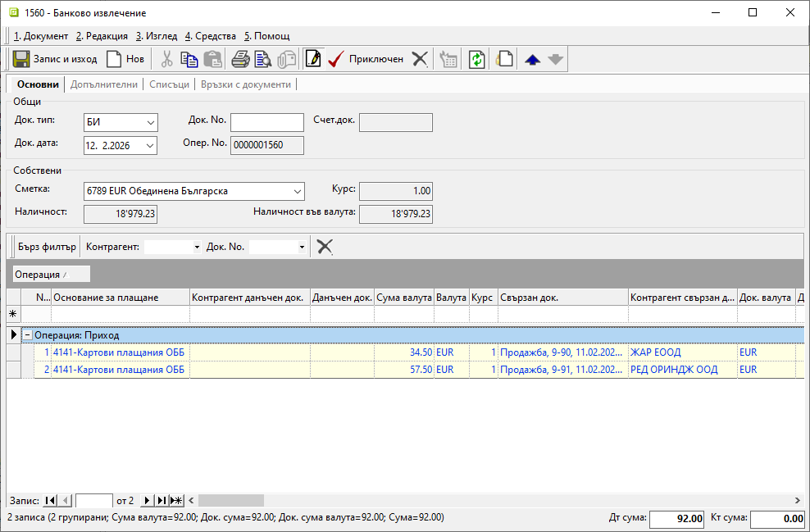Go to the last record navigation button
Screen dimensions: 810x532
tap(162, 500)
